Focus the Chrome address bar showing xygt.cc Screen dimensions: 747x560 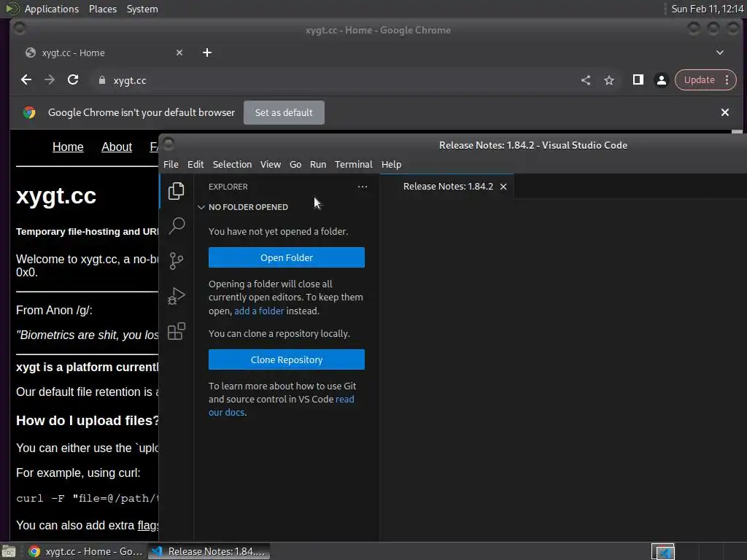click(333, 80)
